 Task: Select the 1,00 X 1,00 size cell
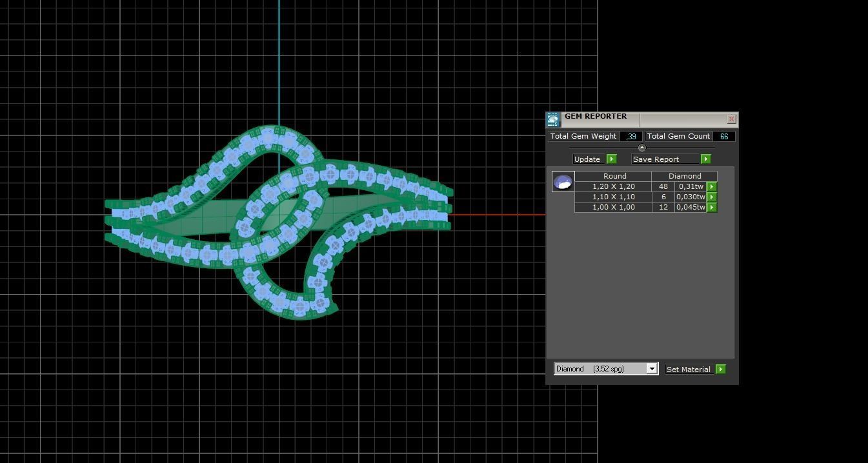613,207
